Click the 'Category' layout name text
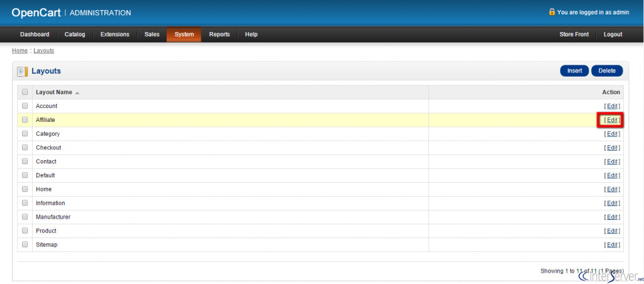Viewport: 644px width, 284px height. (x=48, y=134)
